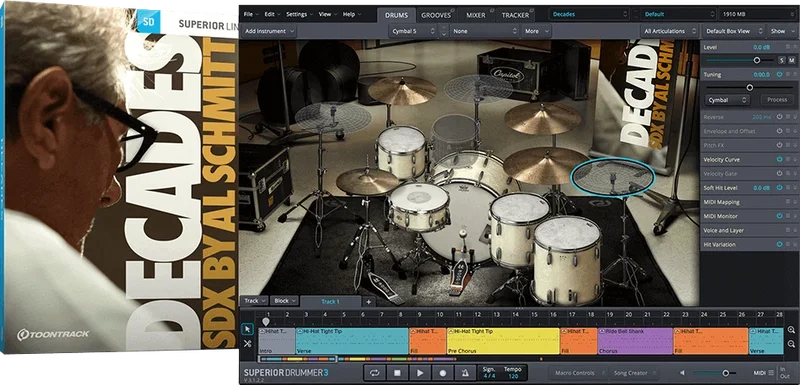This screenshot has height=385, width=800.
Task: Select the scissors cut tool in timeline
Action: [247, 343]
